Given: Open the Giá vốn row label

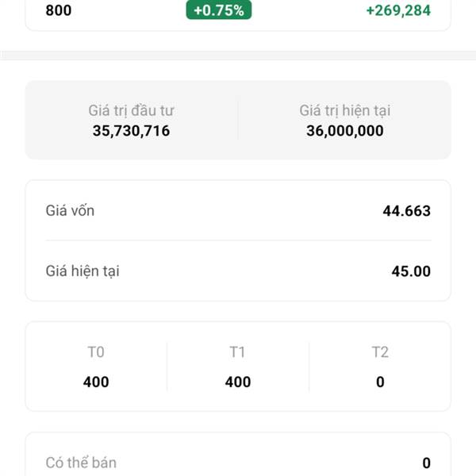Looking at the screenshot, I should (x=70, y=211).
